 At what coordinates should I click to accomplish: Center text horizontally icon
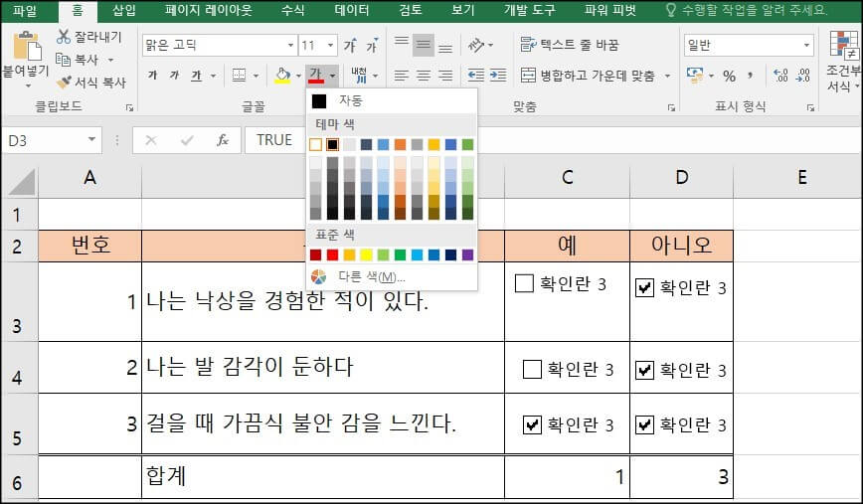pyautogui.click(x=424, y=76)
